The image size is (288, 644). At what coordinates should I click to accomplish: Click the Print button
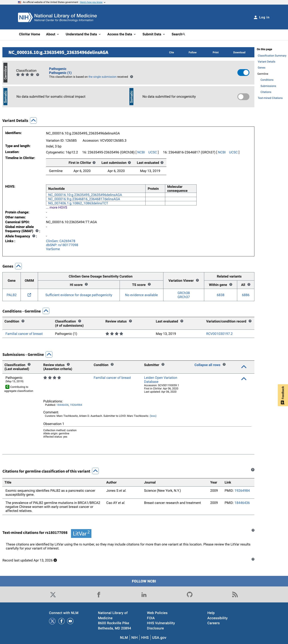click(215, 53)
